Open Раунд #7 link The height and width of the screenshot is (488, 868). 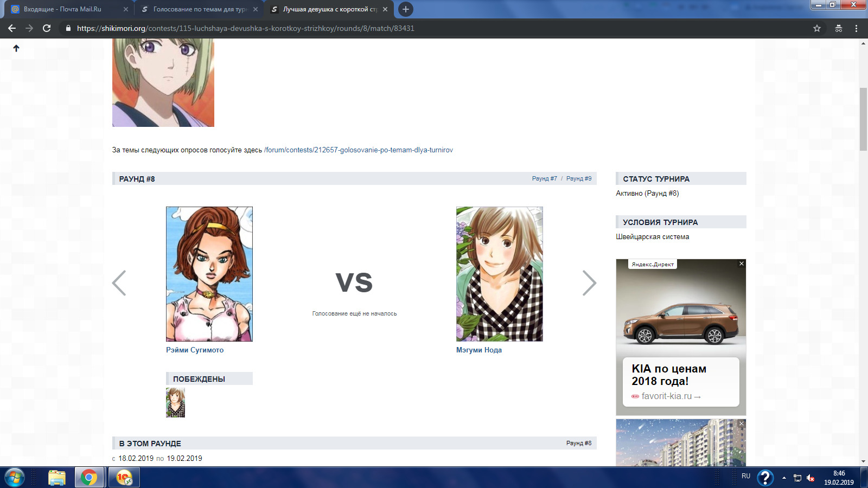544,178
